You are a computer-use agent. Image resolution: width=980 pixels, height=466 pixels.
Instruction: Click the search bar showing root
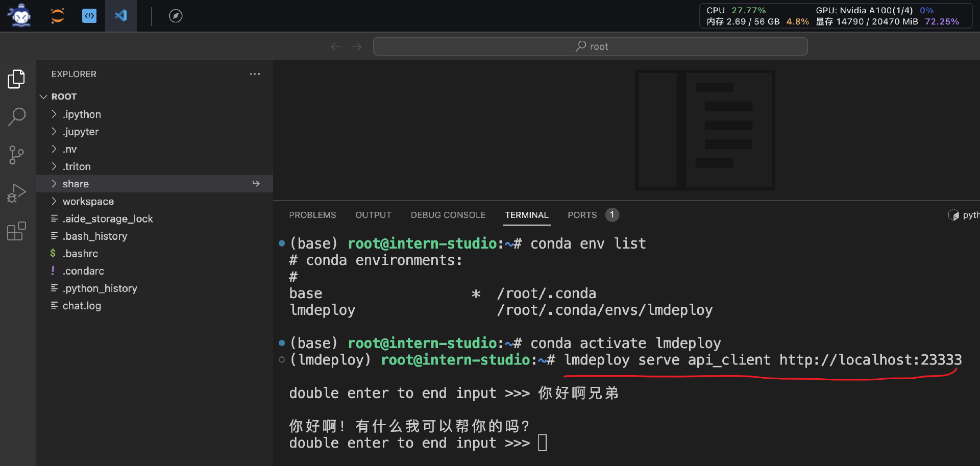coord(590,46)
